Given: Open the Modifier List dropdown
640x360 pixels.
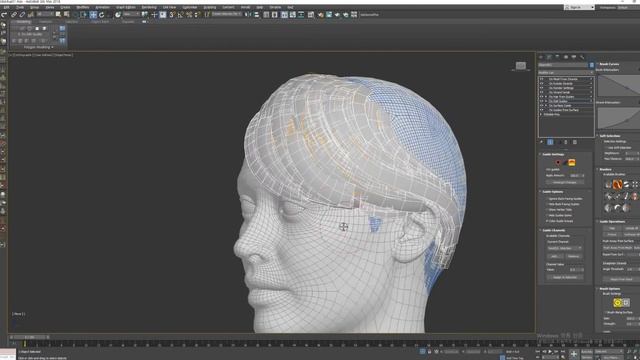Looking at the screenshot, I should pos(566,73).
